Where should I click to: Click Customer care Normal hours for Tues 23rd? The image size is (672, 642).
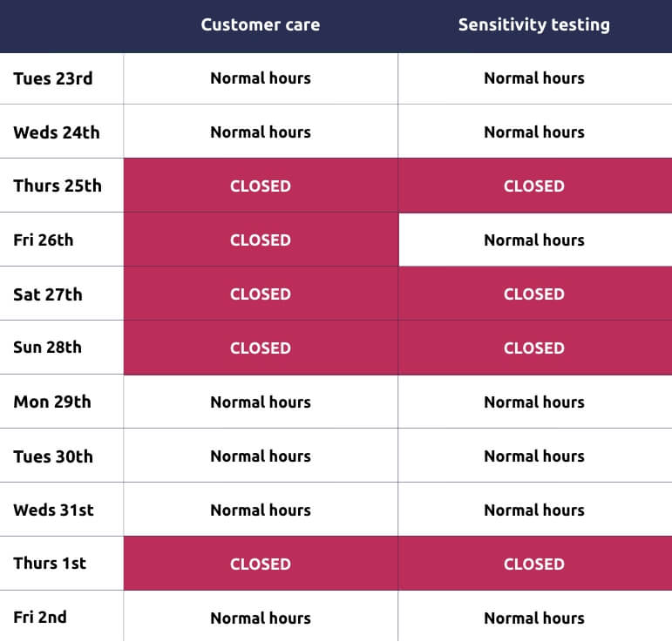260,78
